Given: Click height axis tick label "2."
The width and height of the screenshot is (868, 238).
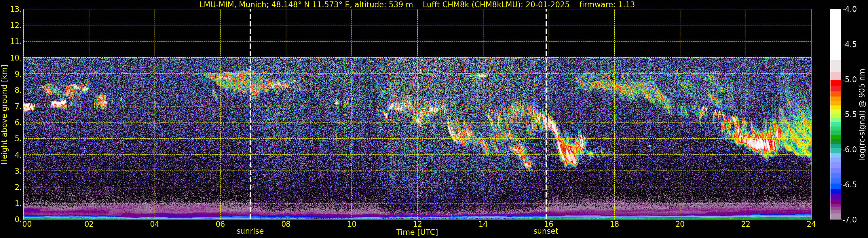Looking at the screenshot, I should (x=18, y=188).
